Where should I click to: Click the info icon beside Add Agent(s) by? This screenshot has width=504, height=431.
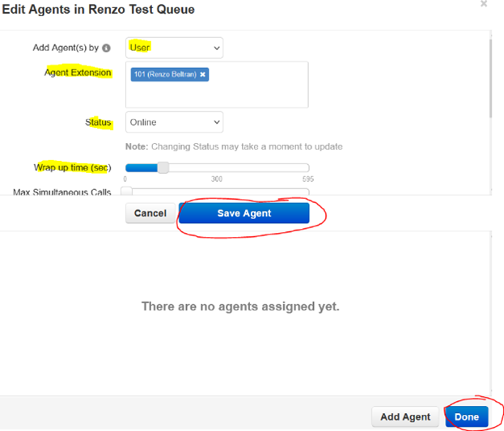coord(106,48)
